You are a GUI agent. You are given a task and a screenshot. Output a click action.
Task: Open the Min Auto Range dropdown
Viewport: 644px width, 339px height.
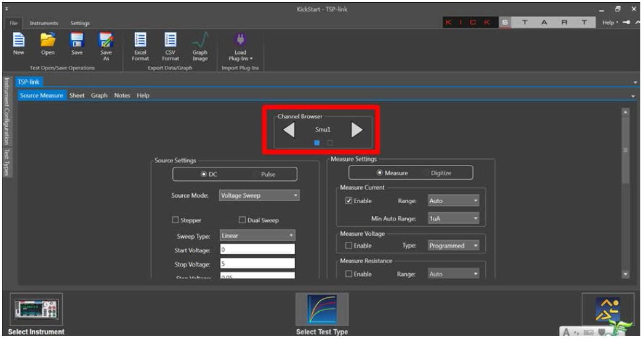click(x=453, y=218)
